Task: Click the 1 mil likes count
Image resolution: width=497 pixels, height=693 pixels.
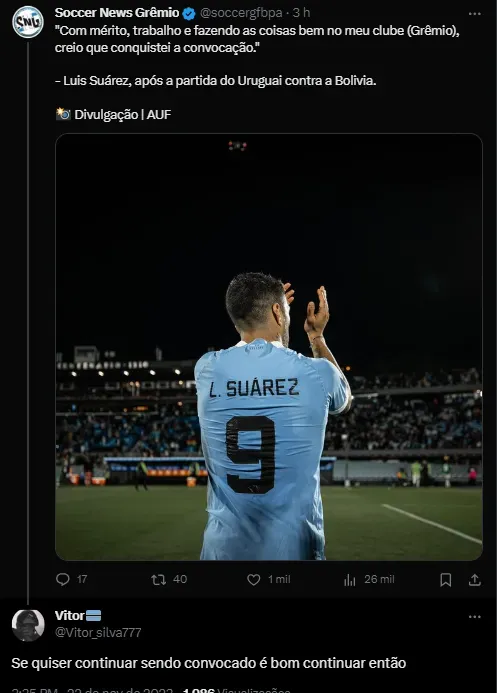Action: pos(279,579)
